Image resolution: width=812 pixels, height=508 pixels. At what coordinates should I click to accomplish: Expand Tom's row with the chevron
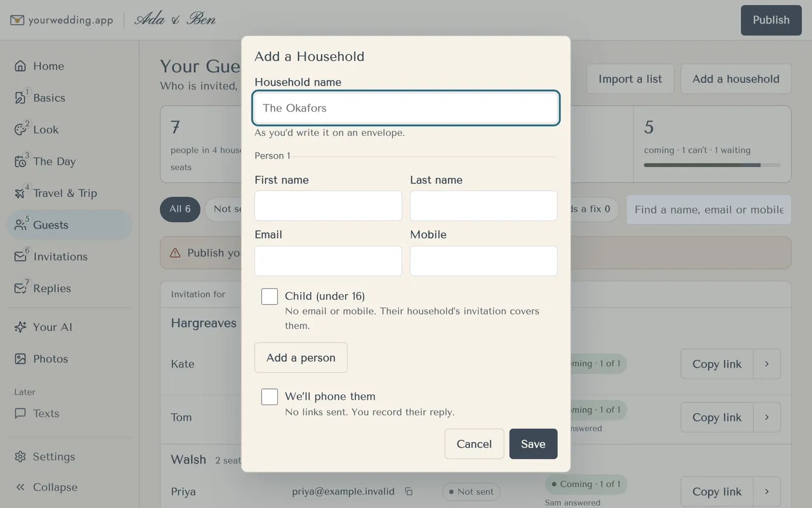tap(767, 417)
